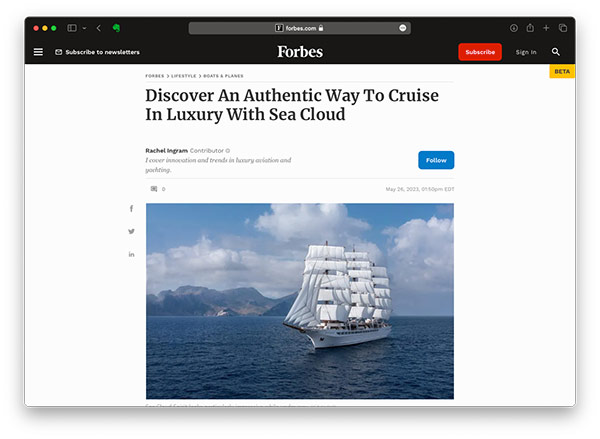Expand the sidebar dropdown arrow
The image size is (600, 439).
pos(84,28)
